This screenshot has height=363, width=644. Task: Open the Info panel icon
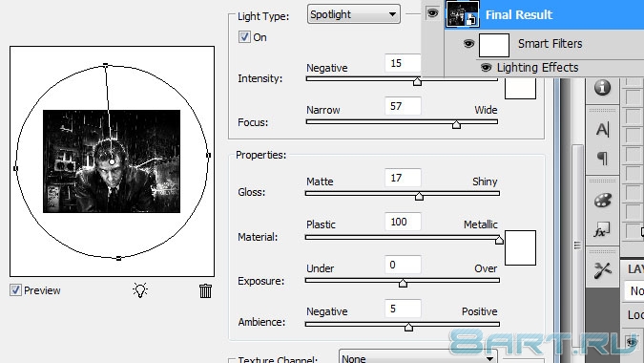(x=602, y=88)
